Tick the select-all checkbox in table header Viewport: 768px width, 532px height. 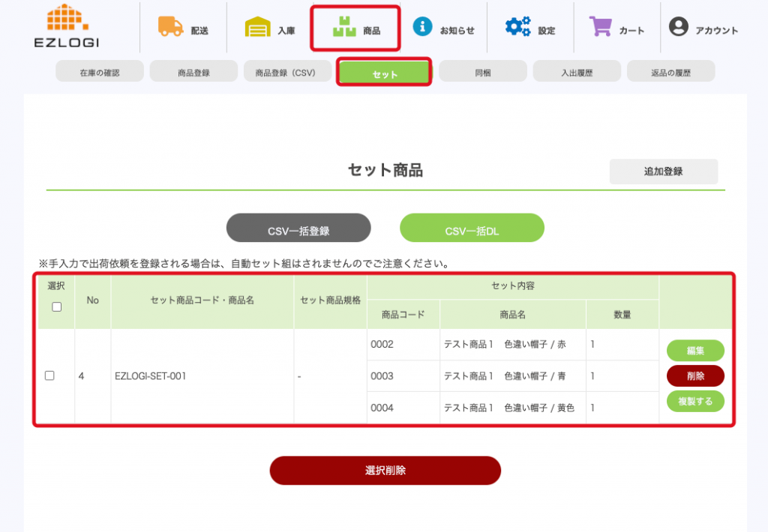tap(56, 306)
